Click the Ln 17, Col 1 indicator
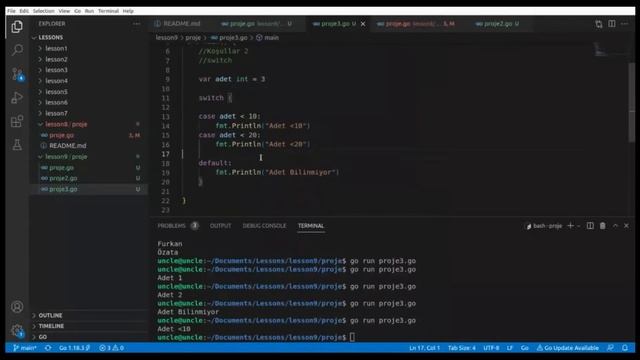Screen dimensions: 640x360 424,348
